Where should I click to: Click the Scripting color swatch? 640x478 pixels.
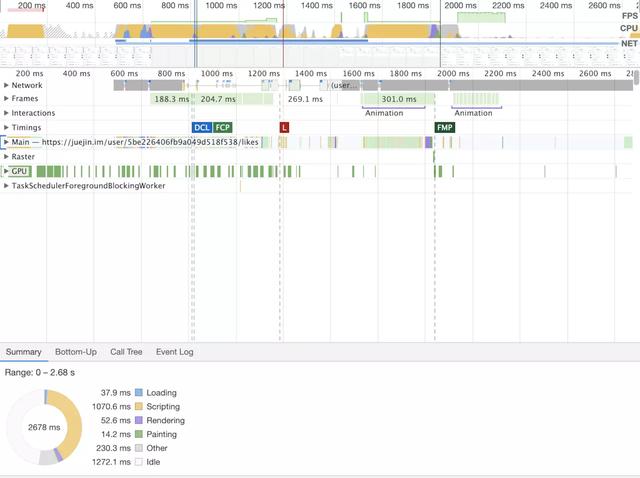[139, 407]
